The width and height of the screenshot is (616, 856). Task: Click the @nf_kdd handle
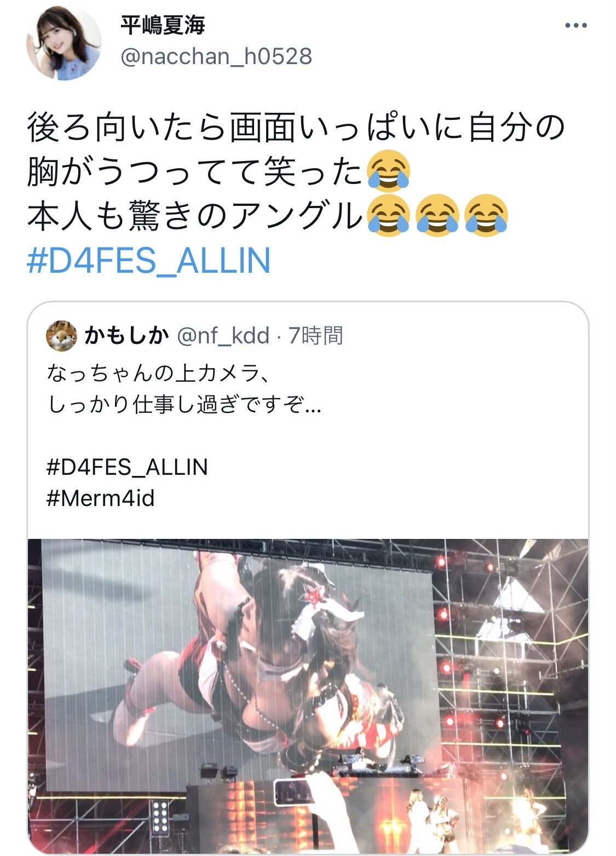coord(223,335)
